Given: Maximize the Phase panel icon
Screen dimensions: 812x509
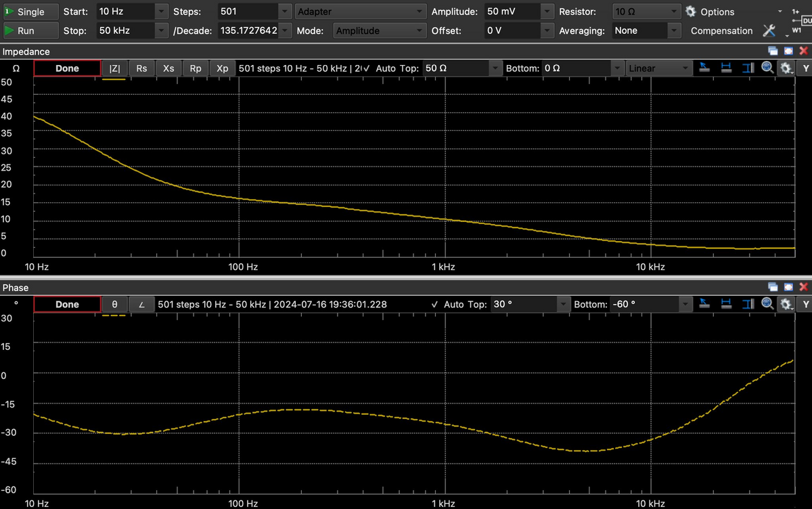Looking at the screenshot, I should [x=788, y=287].
